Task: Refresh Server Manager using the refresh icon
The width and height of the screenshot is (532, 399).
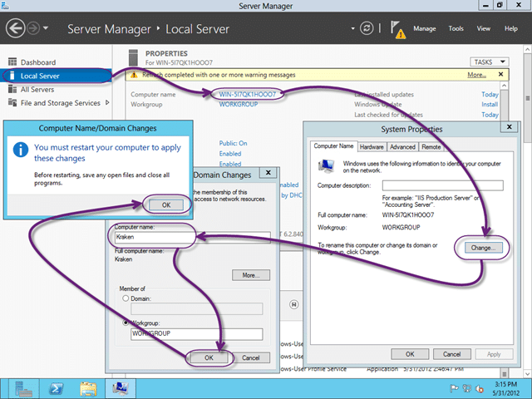Action: pos(367,28)
